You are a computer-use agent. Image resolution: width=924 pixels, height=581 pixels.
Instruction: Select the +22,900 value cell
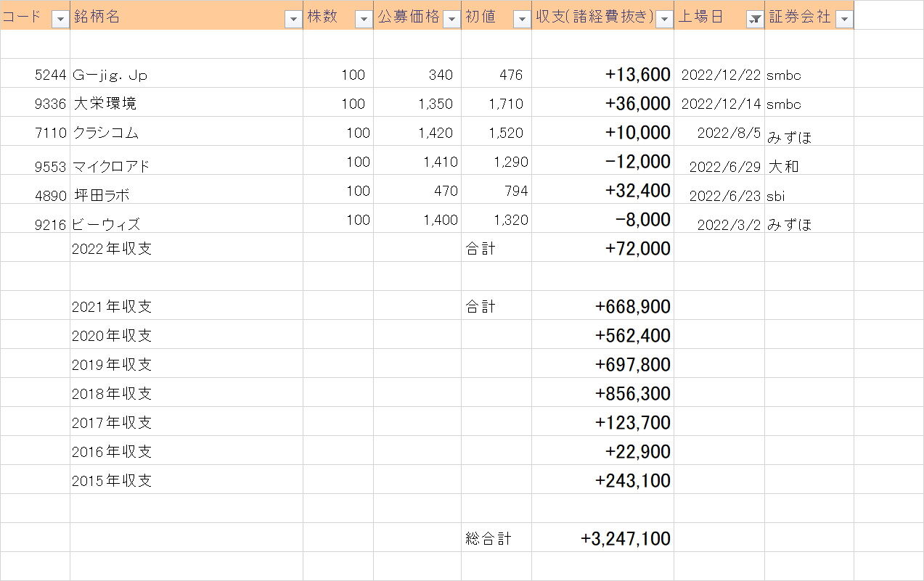pyautogui.click(x=602, y=450)
